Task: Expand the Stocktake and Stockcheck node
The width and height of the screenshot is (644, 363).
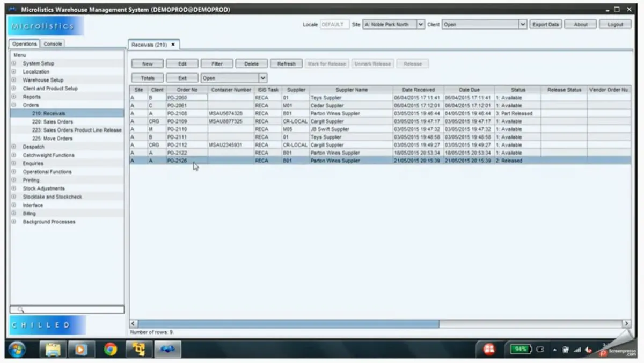Action: (x=14, y=197)
